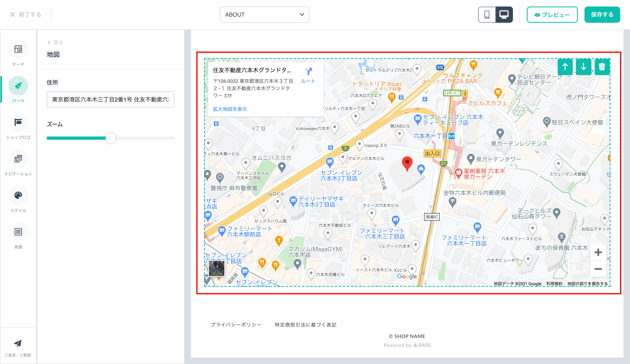The image size is (630, 364).
Task: Click the 終了する exit button
Action: [25, 15]
